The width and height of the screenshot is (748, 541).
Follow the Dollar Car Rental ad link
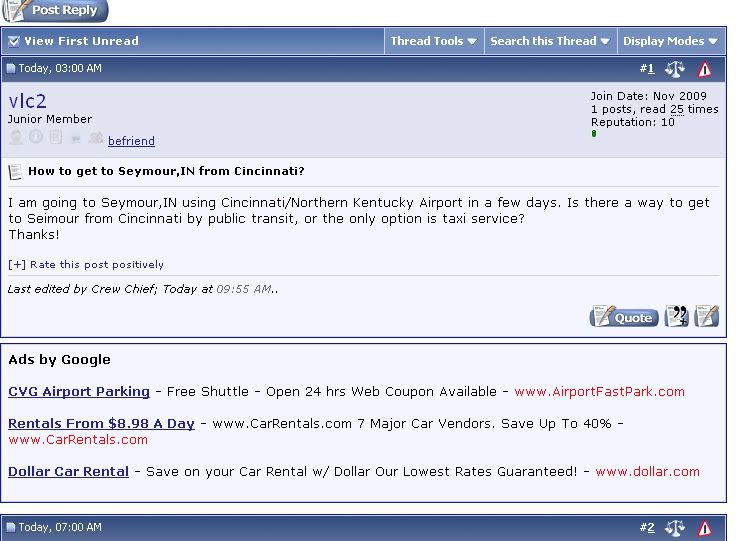pyautogui.click(x=68, y=471)
